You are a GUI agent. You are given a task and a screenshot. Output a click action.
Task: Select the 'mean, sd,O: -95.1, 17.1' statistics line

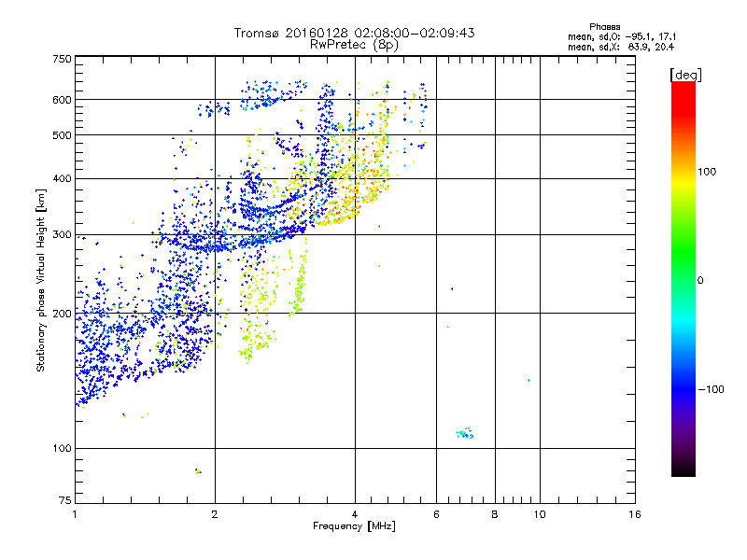pyautogui.click(x=622, y=36)
